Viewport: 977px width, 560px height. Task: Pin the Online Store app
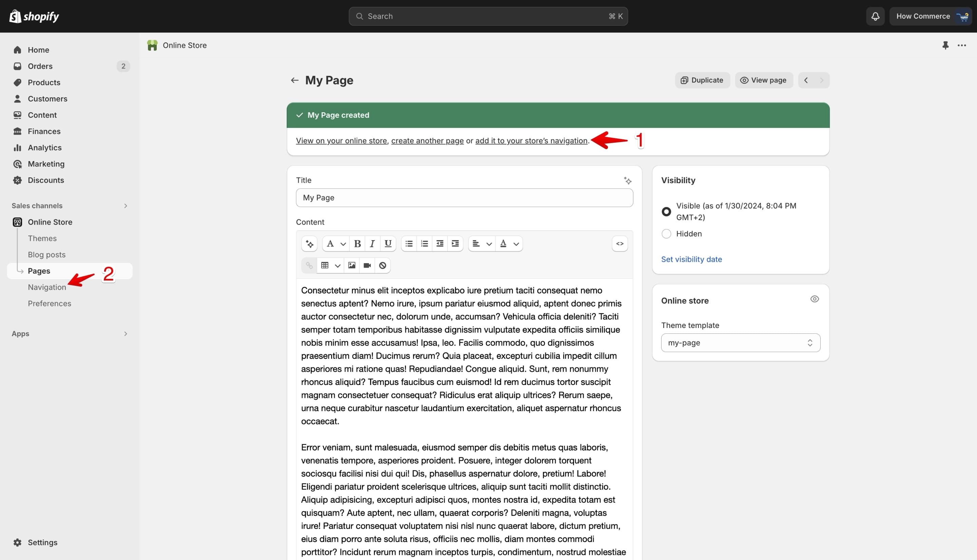(945, 45)
